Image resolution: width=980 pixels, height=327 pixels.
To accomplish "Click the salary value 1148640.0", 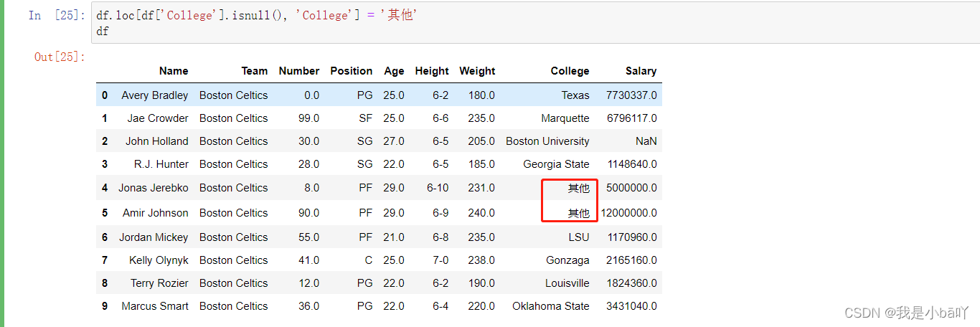I will point(632,164).
